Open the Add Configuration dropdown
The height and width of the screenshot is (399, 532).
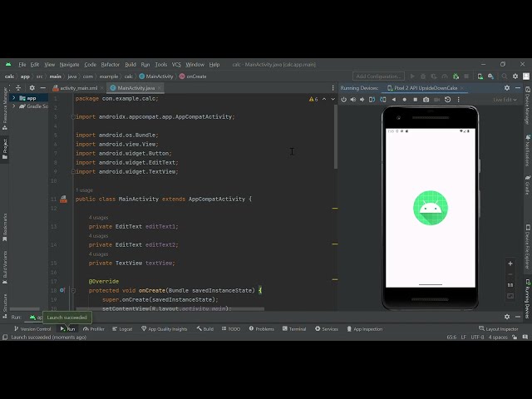pos(378,76)
